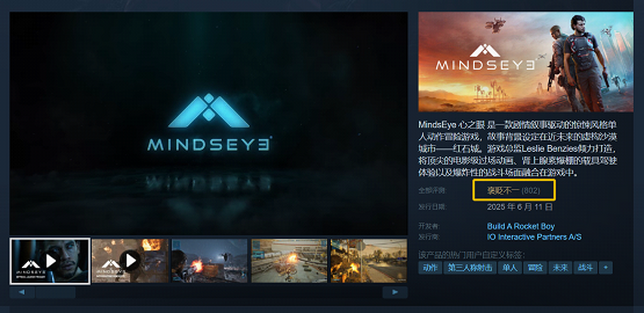Select the 单人 tag

point(509,267)
